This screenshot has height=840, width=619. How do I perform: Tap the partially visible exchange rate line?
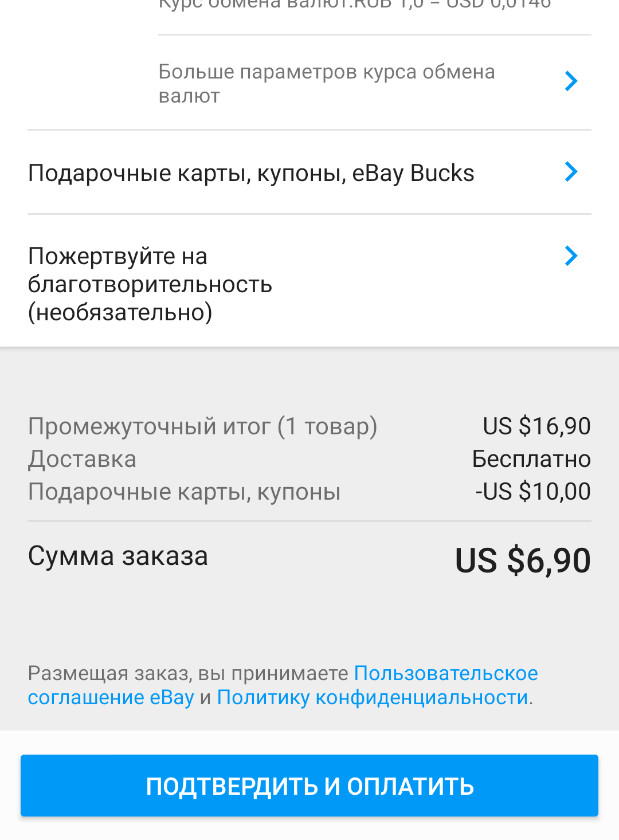point(355,5)
